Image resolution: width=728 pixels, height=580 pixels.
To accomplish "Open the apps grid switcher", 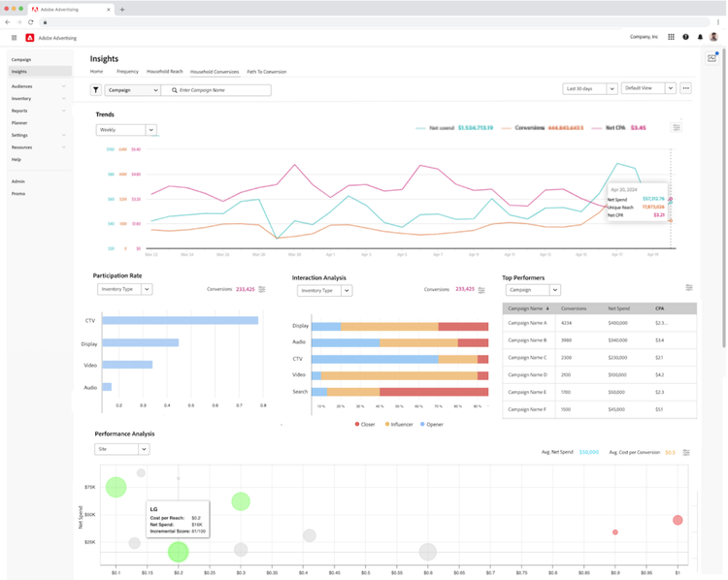I will click(671, 37).
